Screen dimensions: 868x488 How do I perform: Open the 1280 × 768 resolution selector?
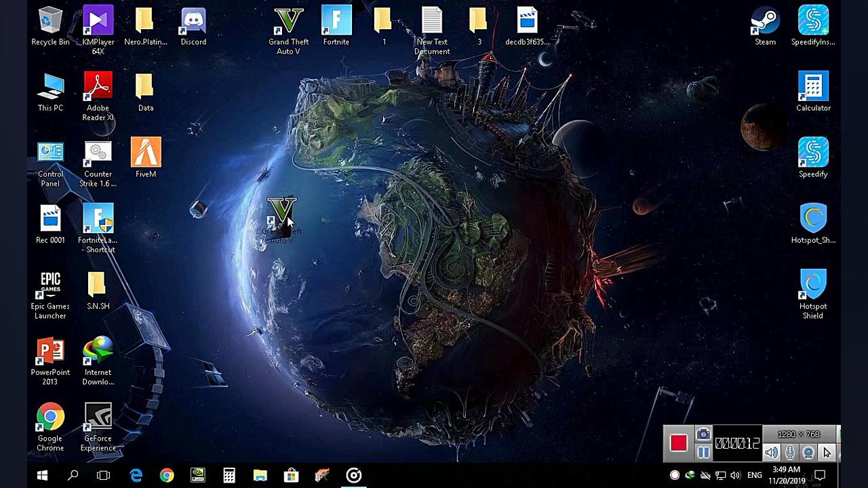tap(799, 434)
